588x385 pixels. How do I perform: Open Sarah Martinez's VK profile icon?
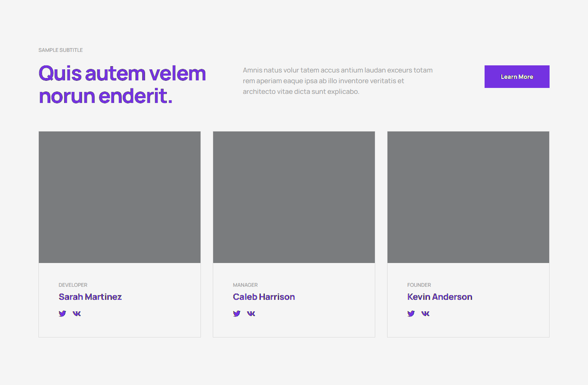pos(77,314)
